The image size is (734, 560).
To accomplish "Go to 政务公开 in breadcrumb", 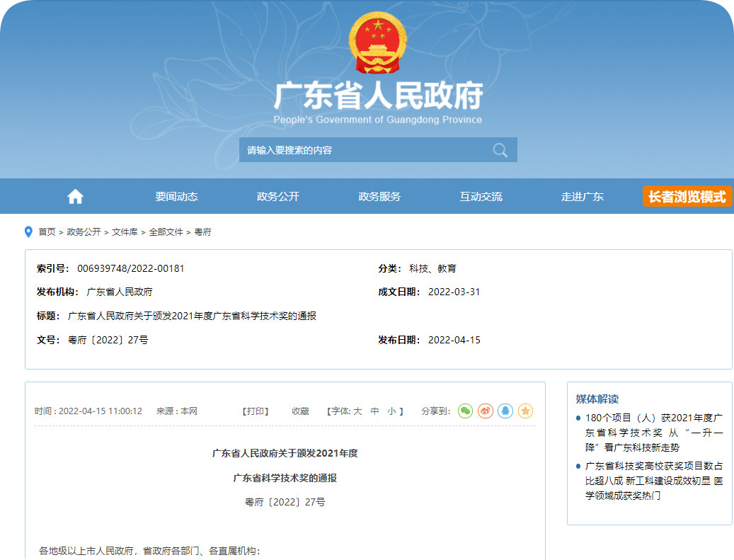I will [84, 232].
